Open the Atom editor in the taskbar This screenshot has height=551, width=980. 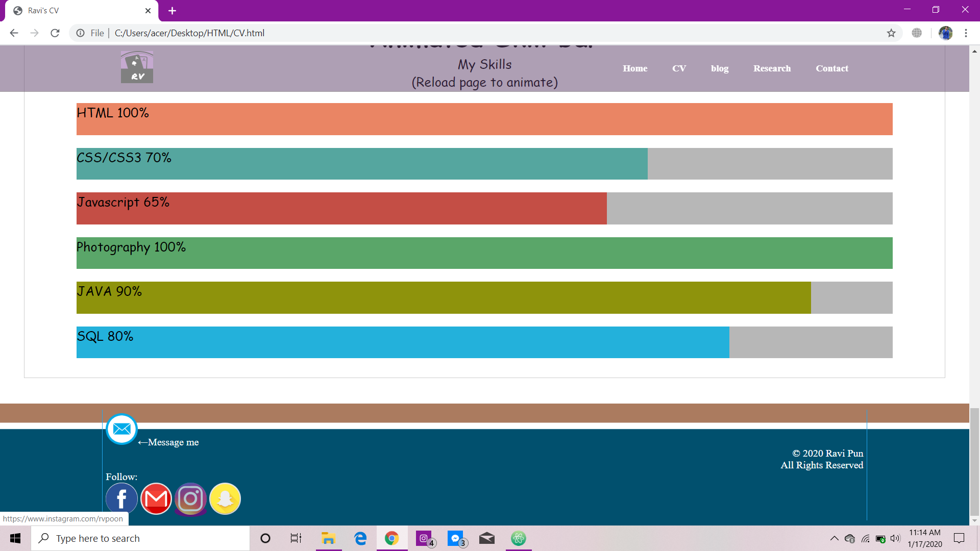coord(519,538)
